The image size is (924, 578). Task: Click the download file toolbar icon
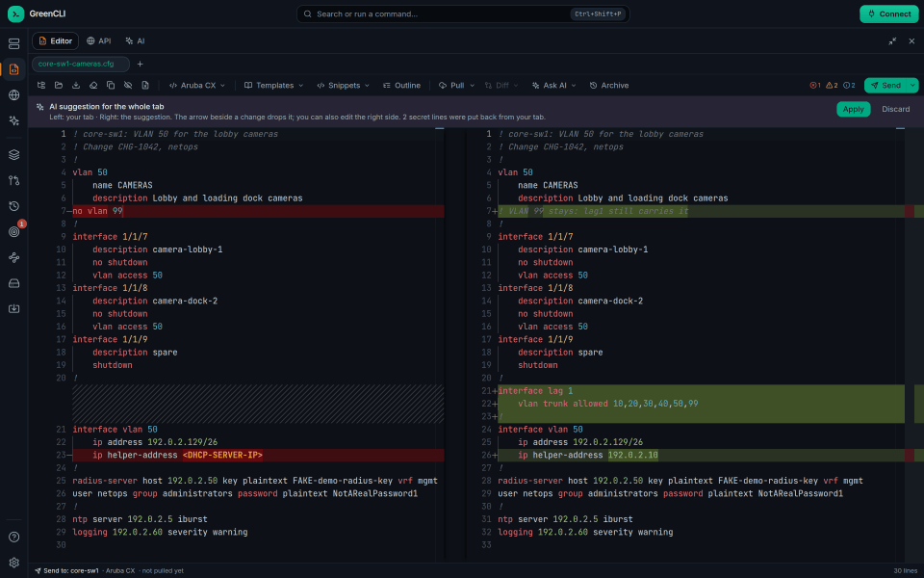point(76,86)
